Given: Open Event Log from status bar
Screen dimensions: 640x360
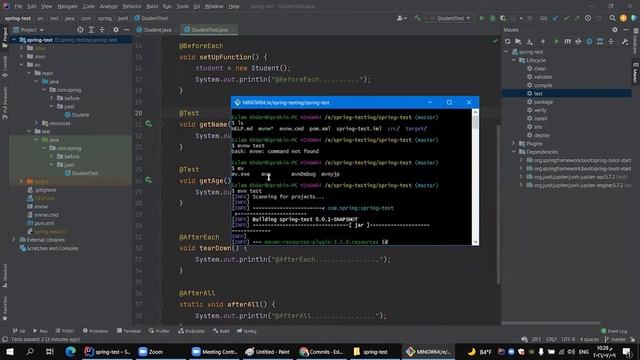Looking at the screenshot, I should pyautogui.click(x=614, y=331).
